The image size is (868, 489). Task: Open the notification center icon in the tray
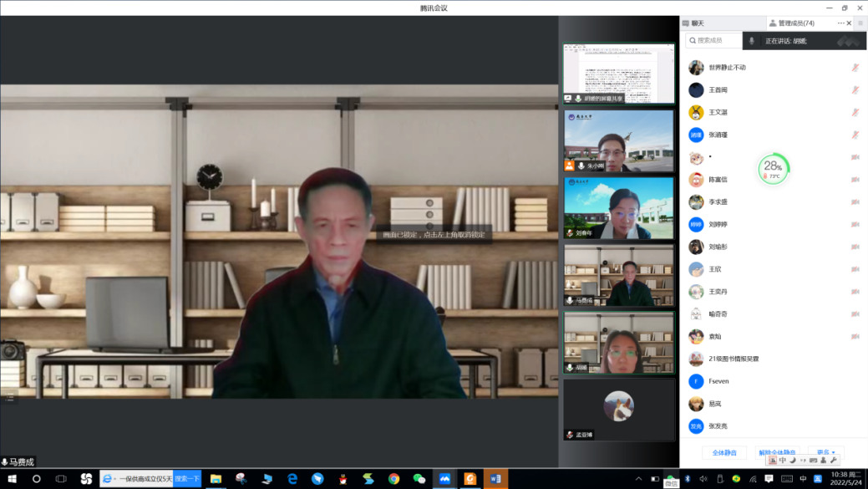tap(769, 479)
